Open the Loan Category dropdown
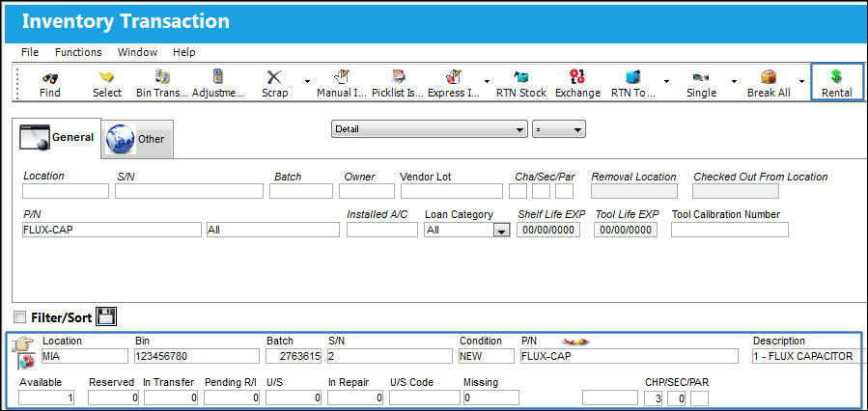This screenshot has width=868, height=411. (x=501, y=231)
